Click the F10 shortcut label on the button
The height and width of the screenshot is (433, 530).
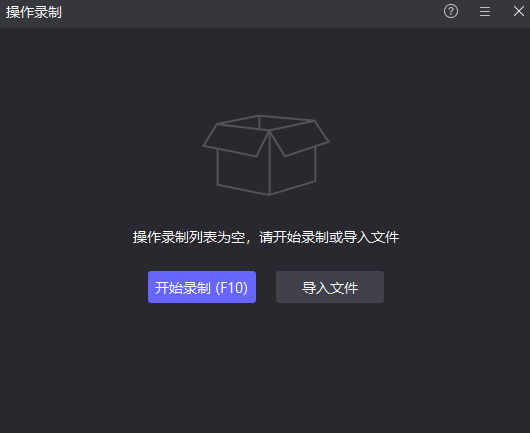[x=232, y=288]
